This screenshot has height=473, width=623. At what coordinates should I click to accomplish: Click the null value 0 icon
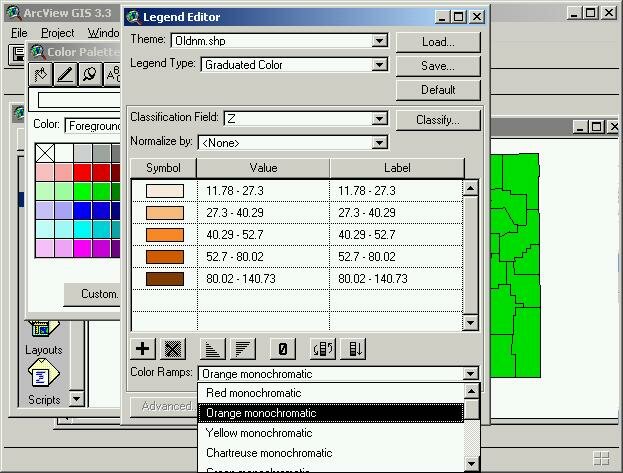pyautogui.click(x=282, y=349)
